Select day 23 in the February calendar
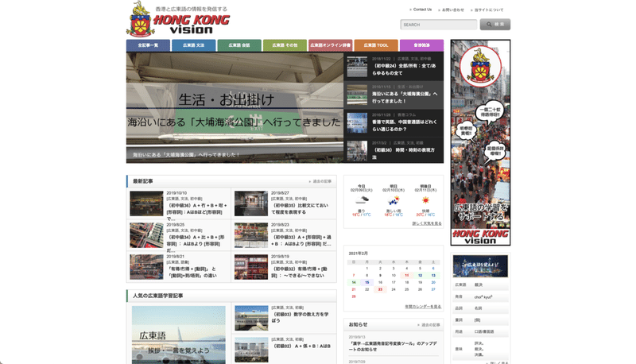This screenshot has height=364, width=636. pos(380,289)
